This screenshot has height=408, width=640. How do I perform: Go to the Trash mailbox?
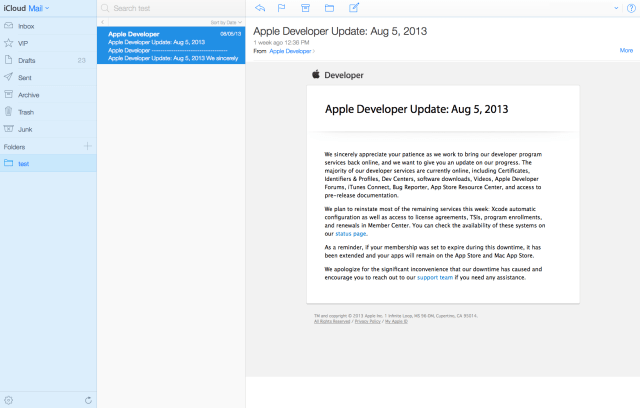(x=26, y=112)
